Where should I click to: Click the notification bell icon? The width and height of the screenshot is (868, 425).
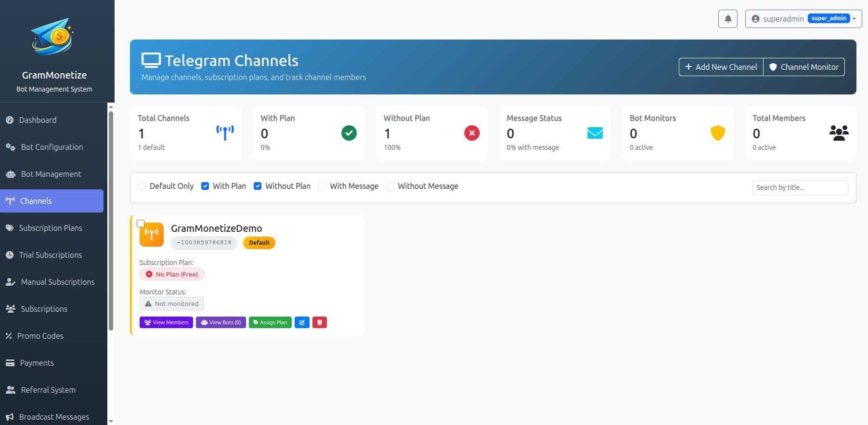[x=727, y=19]
